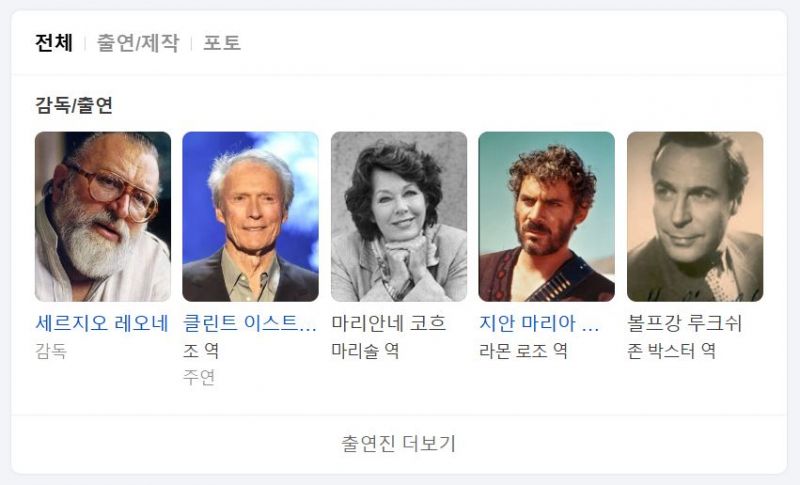Click the 마리솔 역 role label
The height and width of the screenshot is (485, 800).
(365, 351)
